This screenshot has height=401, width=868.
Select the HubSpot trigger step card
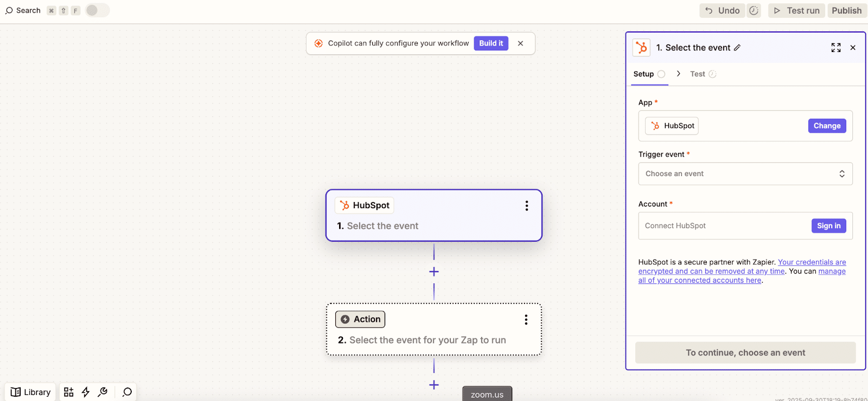434,215
